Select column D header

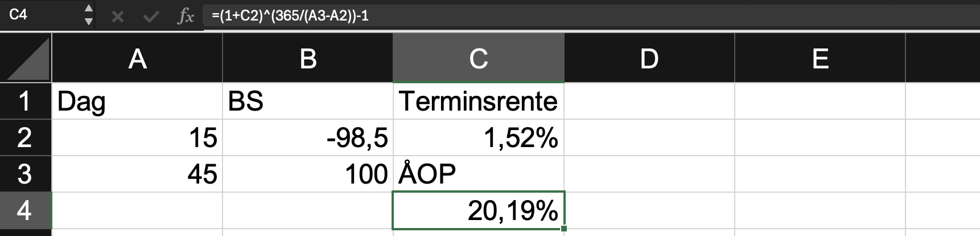tap(649, 58)
